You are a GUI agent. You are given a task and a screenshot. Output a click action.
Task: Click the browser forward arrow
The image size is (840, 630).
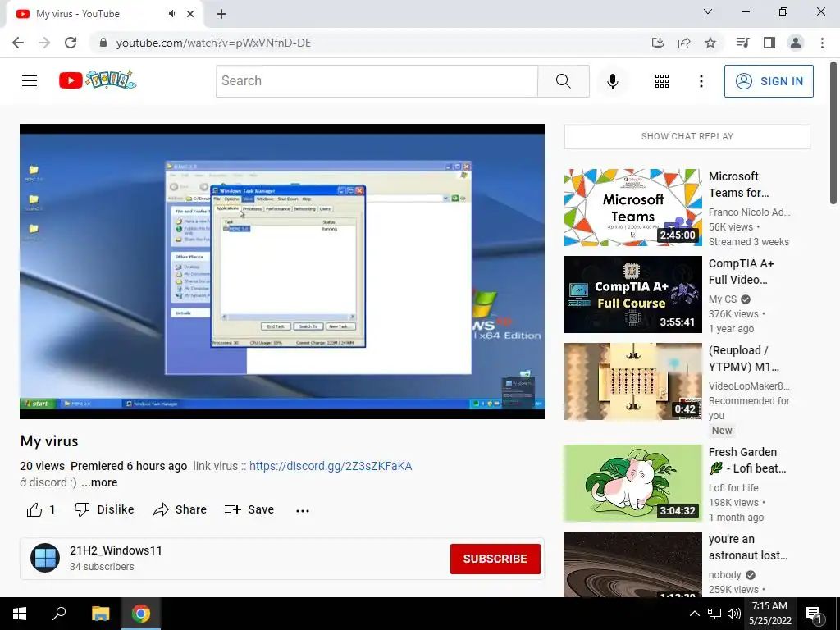coord(44,43)
